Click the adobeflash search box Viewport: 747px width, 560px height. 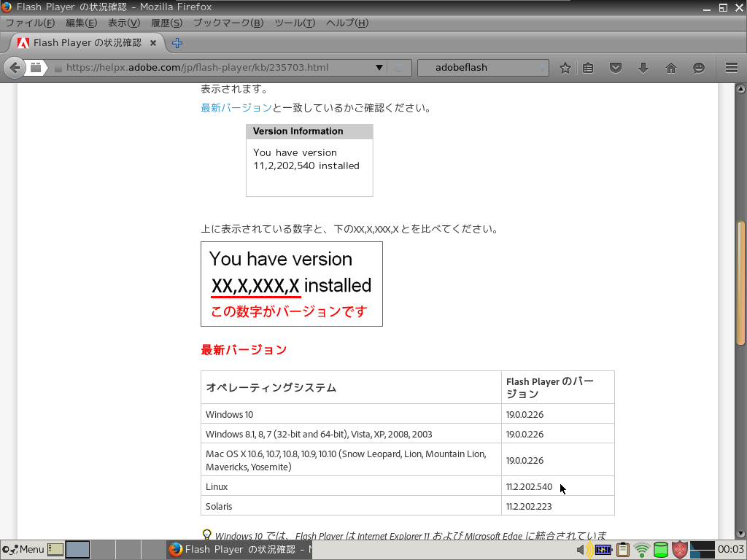[481, 68]
